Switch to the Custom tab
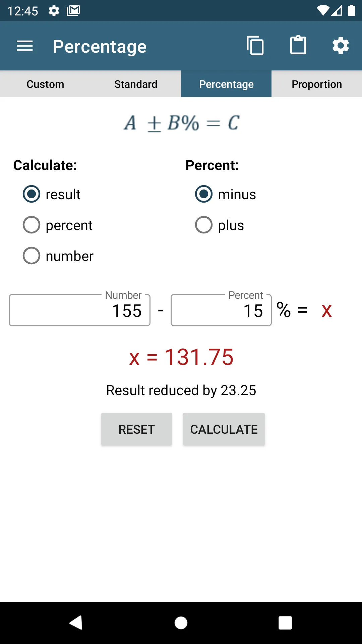The width and height of the screenshot is (362, 644). pyautogui.click(x=45, y=84)
